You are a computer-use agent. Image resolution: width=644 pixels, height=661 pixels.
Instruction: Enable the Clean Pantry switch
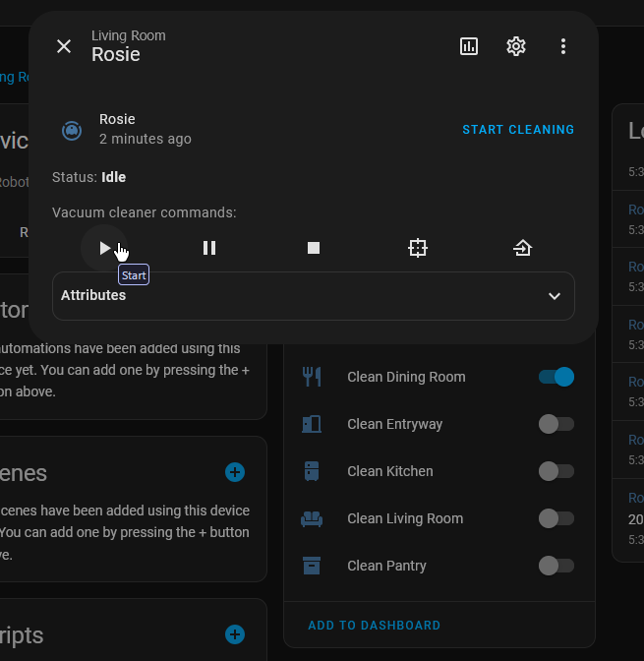coord(556,566)
